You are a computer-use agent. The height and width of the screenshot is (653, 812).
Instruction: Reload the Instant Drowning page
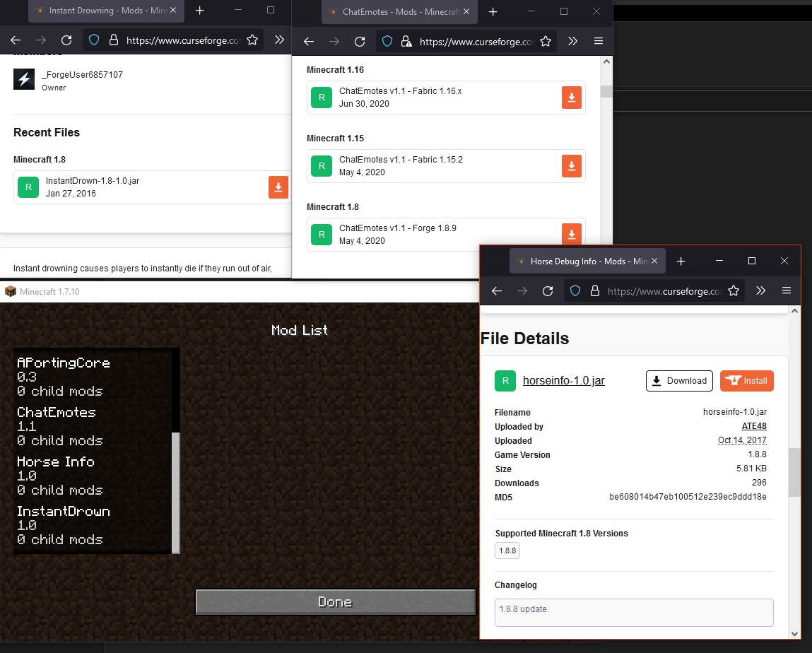66,40
